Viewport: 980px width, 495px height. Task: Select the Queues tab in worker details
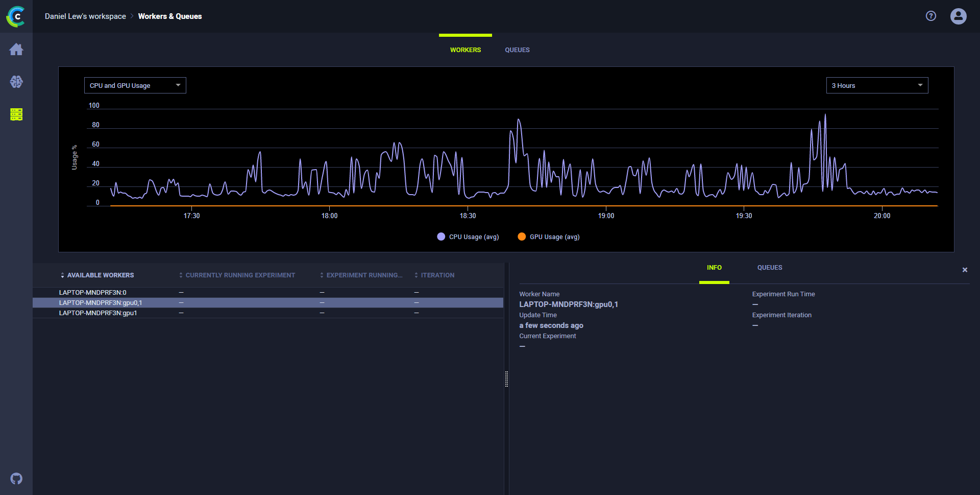tap(769, 268)
